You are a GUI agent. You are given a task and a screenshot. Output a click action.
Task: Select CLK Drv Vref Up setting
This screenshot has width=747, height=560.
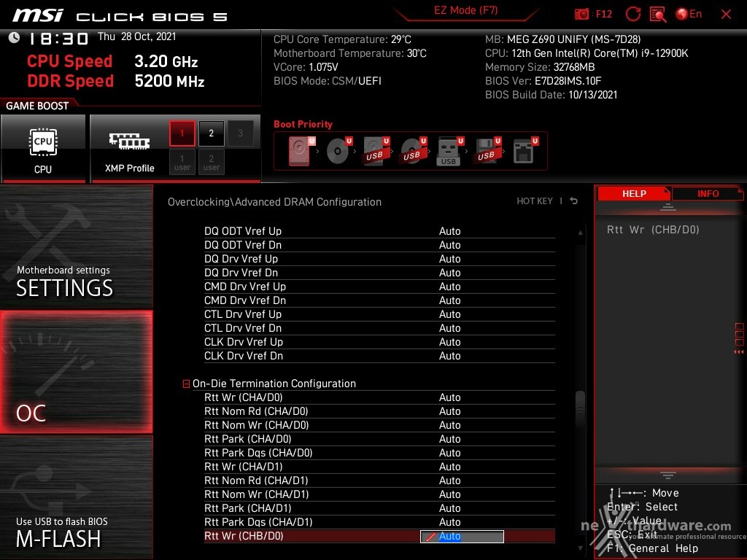pos(379,342)
